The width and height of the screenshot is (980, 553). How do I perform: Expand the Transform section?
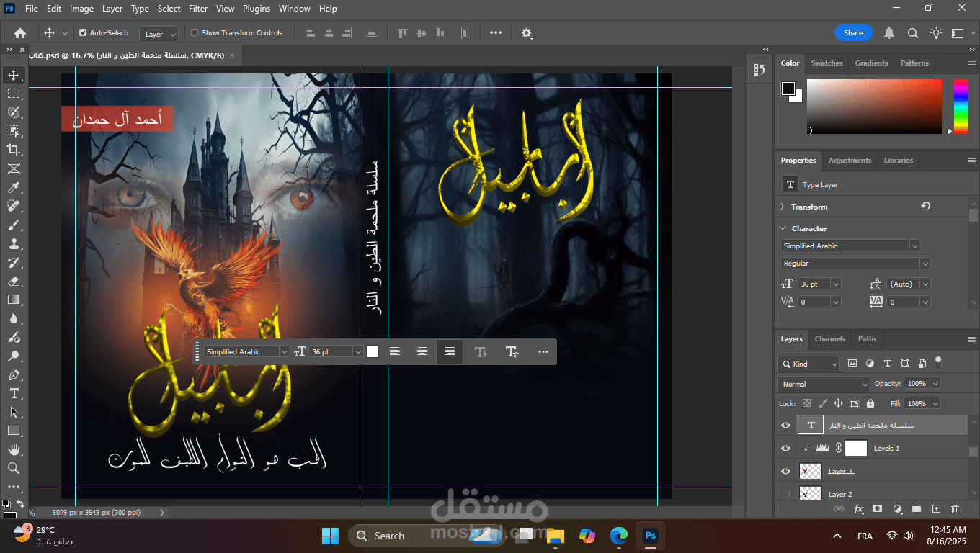[x=783, y=207]
